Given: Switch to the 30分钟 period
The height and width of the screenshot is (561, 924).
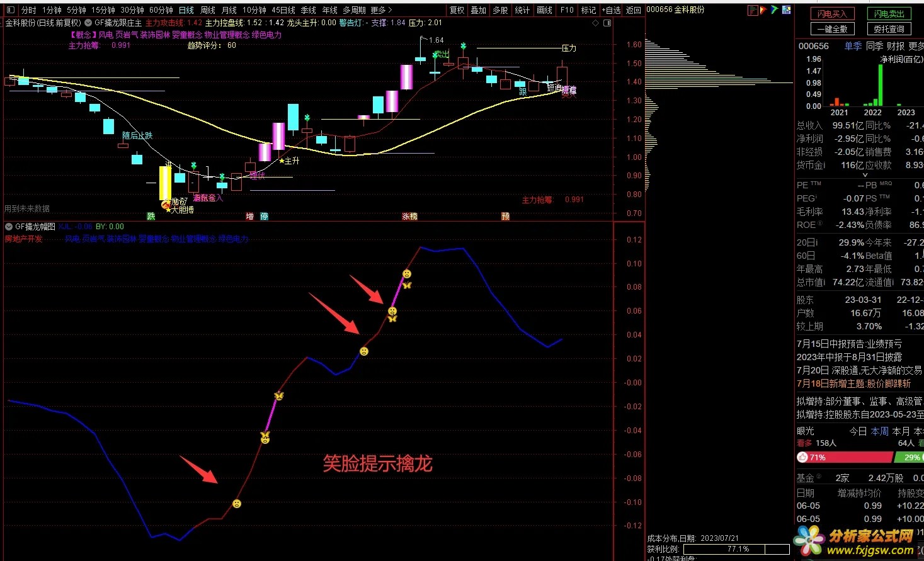Looking at the screenshot, I should tap(132, 10).
